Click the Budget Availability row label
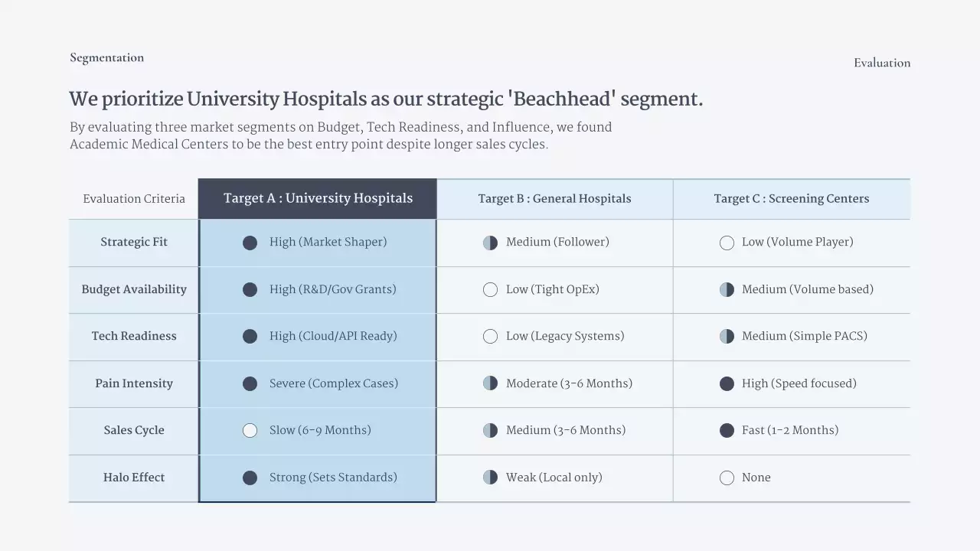 coord(134,289)
